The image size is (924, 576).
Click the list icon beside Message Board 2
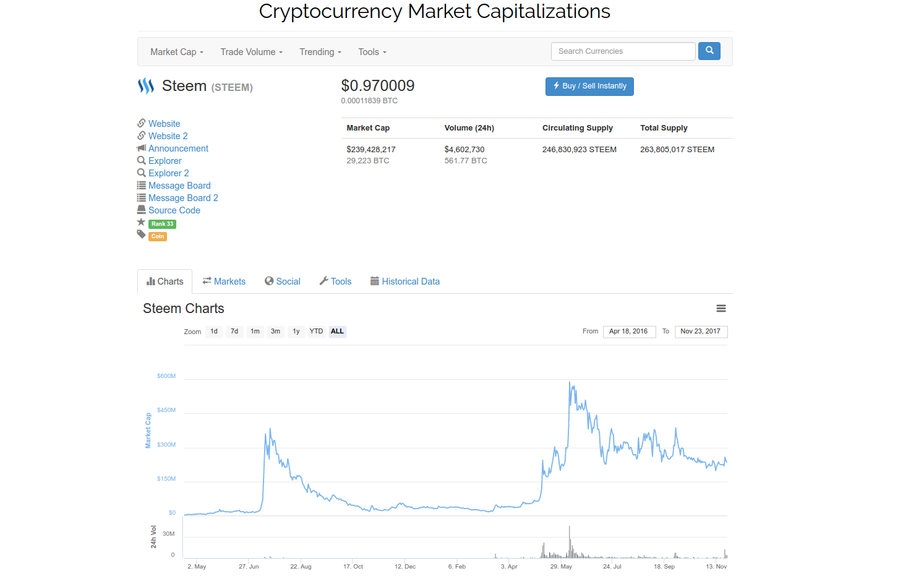142,197
